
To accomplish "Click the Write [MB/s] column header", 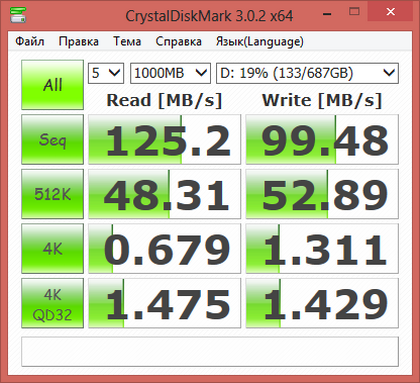I will [322, 100].
